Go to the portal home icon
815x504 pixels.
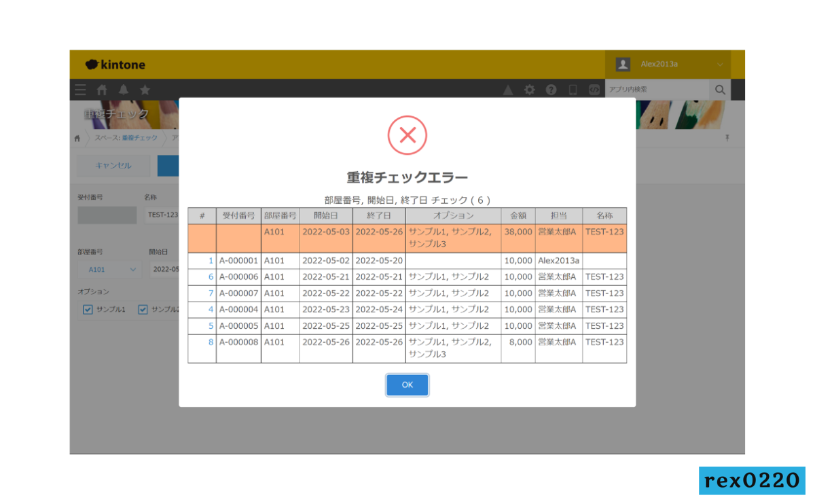click(102, 90)
